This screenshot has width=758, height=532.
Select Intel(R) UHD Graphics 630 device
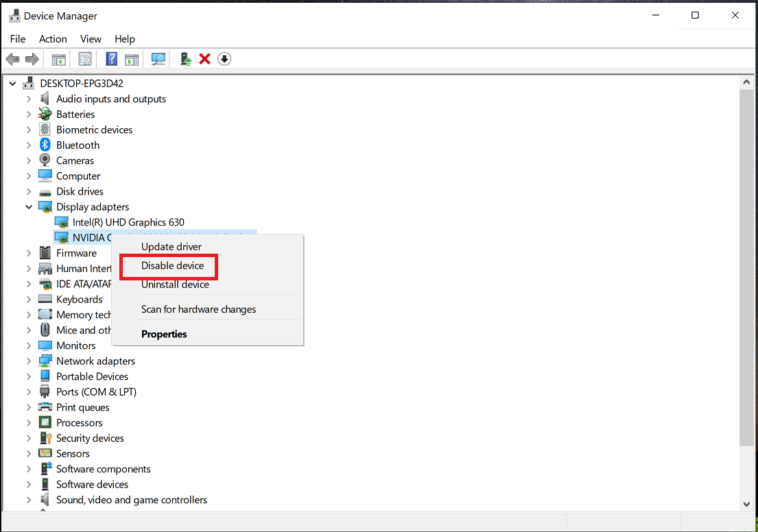(128, 222)
